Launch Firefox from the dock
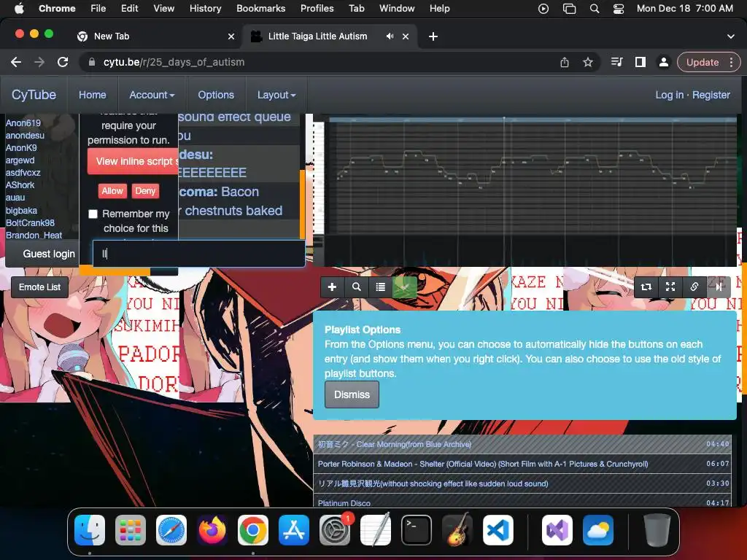This screenshot has height=560, width=747. coord(212,530)
